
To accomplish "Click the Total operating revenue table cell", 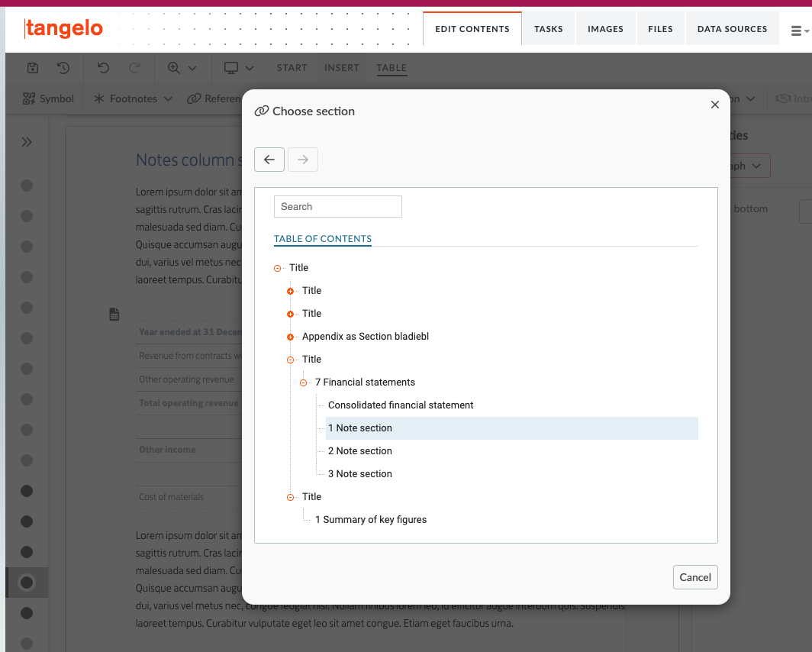I will point(189,403).
